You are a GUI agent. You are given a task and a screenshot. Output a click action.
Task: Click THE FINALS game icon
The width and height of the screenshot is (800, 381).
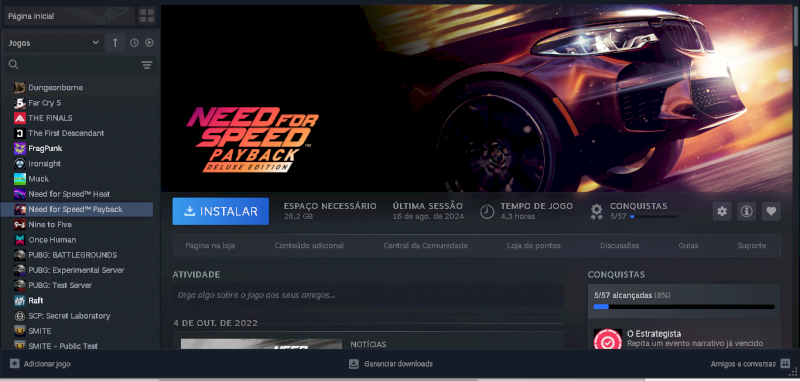click(x=20, y=118)
